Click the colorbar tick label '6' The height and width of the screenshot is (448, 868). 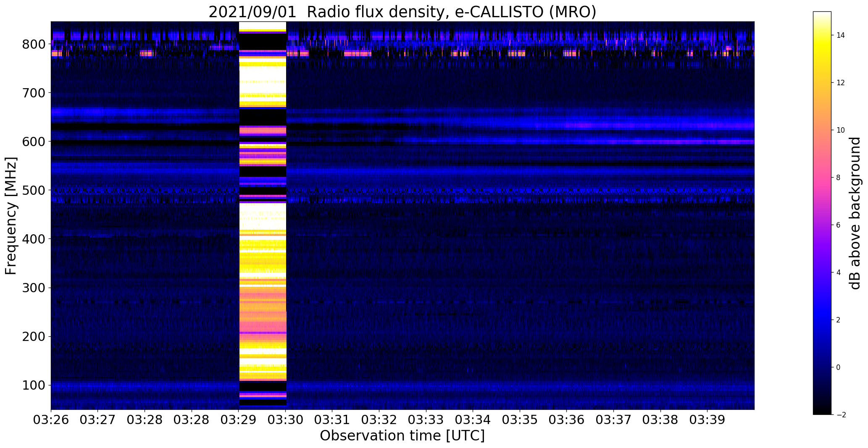point(839,225)
